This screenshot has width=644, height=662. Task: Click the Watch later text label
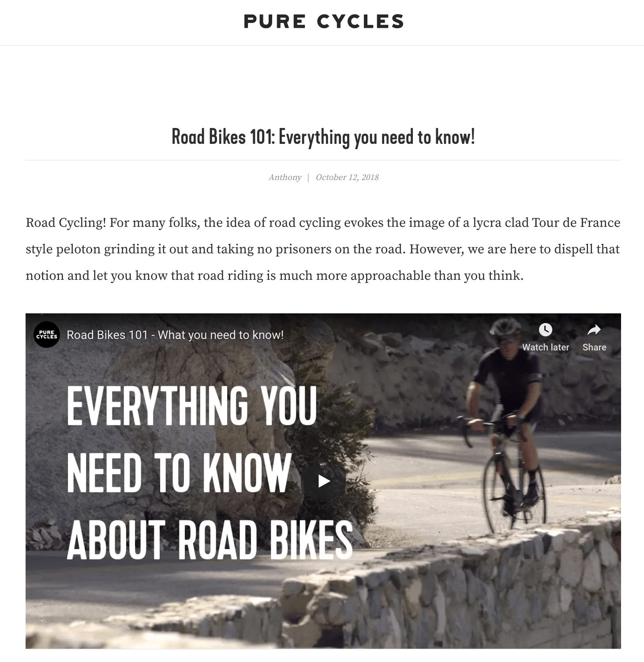[x=546, y=347]
